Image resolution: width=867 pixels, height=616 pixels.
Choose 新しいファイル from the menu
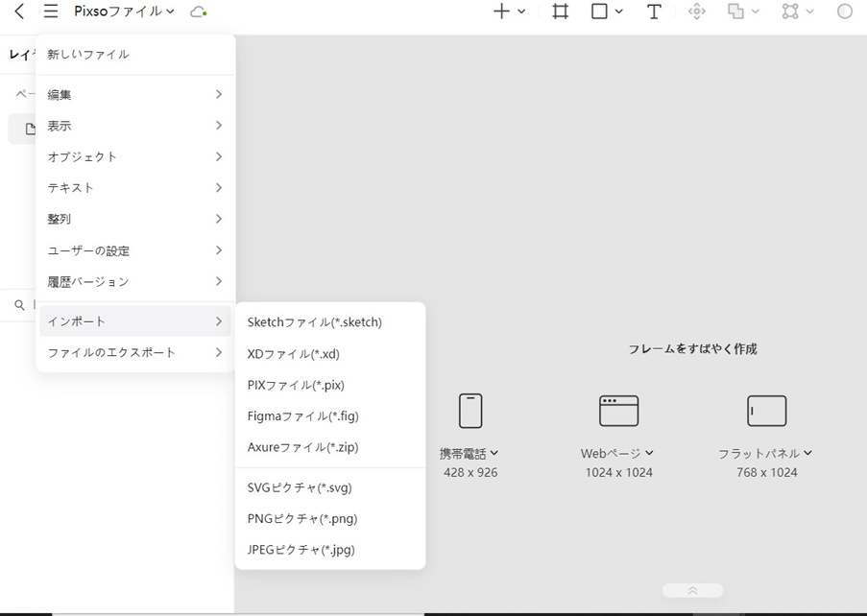[x=135, y=54]
